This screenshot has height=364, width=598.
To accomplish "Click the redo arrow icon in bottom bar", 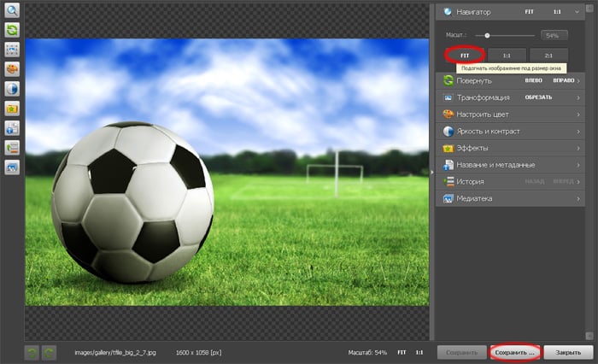I will (x=49, y=352).
